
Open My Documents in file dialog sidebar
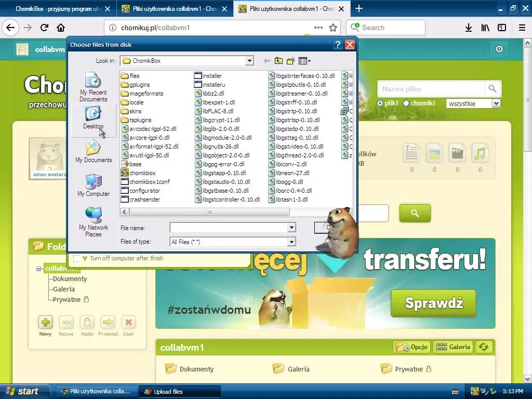click(x=94, y=151)
